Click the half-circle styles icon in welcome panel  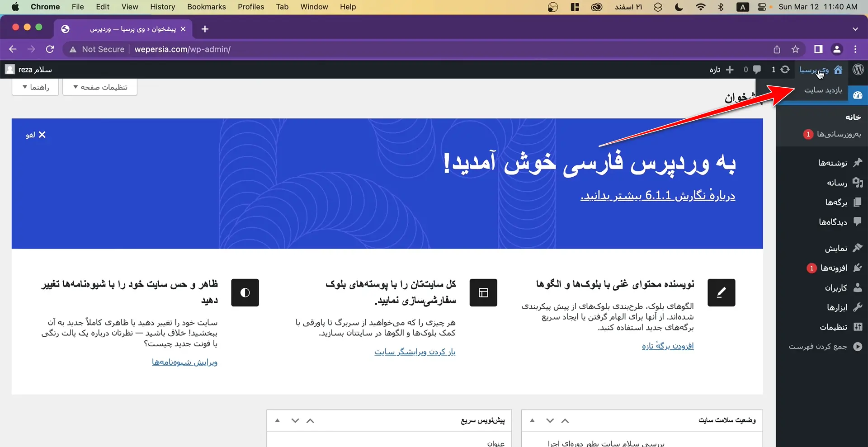245,292
